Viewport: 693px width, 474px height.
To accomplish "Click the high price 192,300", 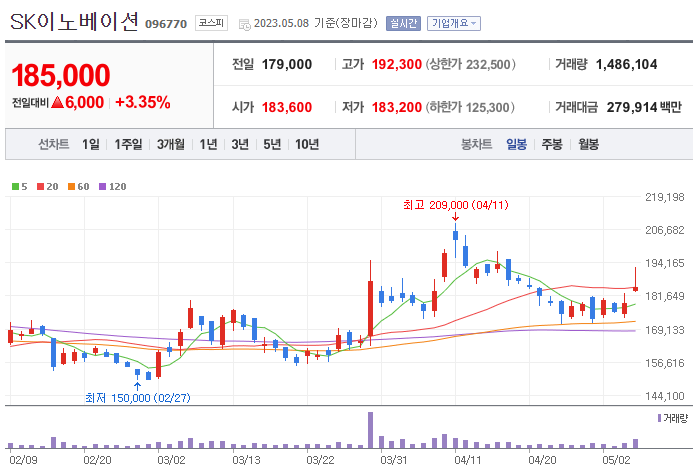I will [x=396, y=65].
